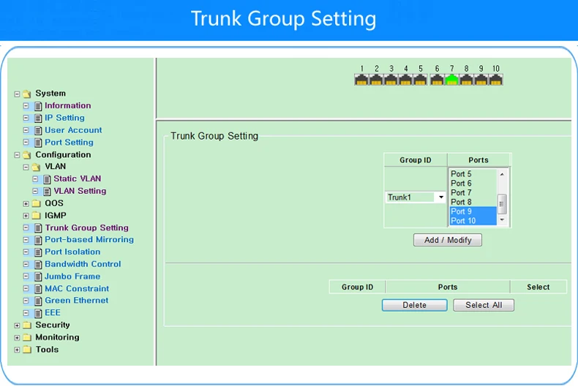Viewport: 578px width, 392px height.
Task: Click the Select All button
Action: [484, 305]
